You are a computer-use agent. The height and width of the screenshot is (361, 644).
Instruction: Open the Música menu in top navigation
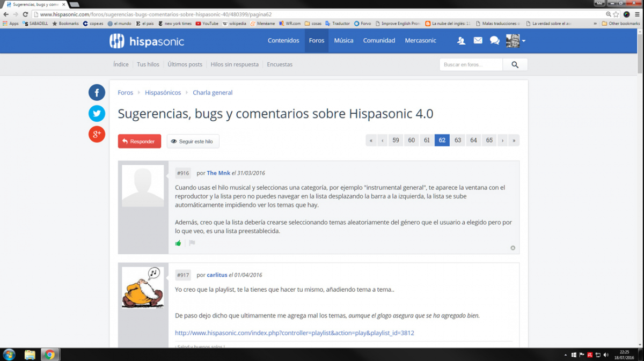[x=343, y=41]
